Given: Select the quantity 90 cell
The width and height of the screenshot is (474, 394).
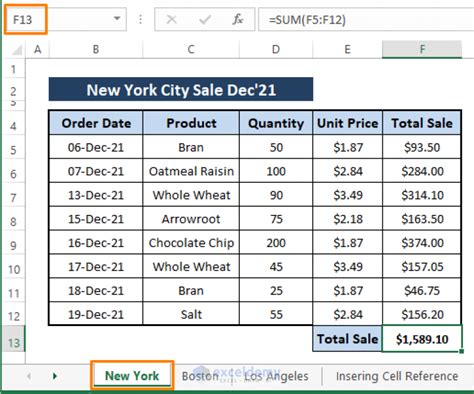Looking at the screenshot, I should tap(276, 195).
